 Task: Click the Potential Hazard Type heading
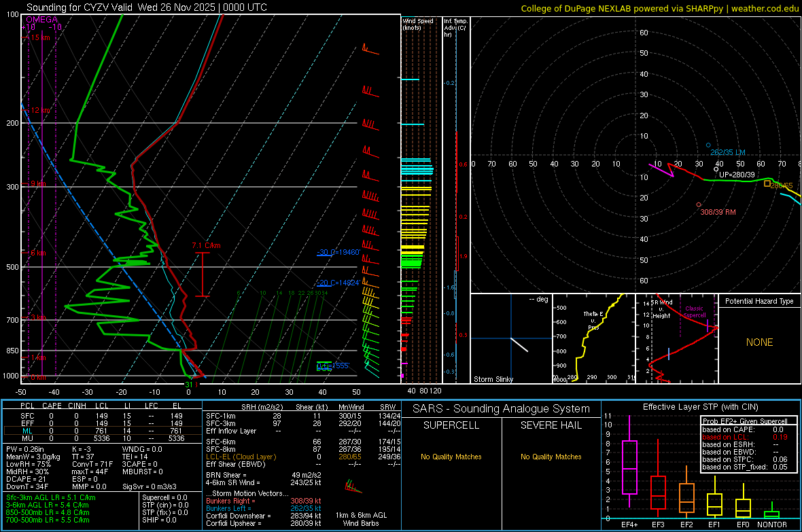(x=759, y=301)
